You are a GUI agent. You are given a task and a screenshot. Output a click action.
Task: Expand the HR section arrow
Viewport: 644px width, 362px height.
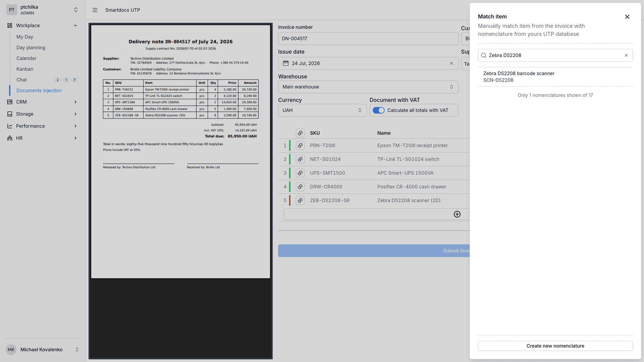click(75, 138)
